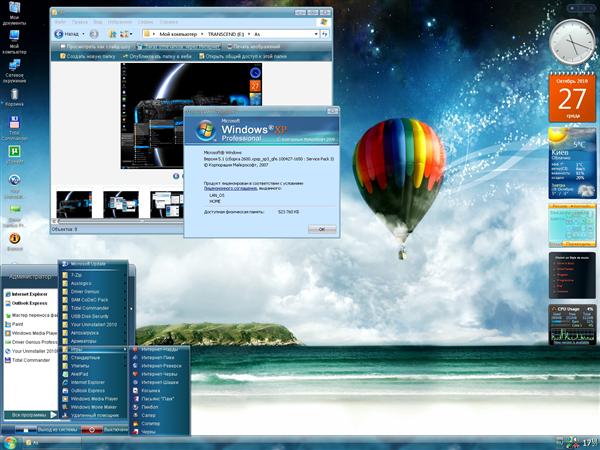
Task: Click Печать изображений task link
Action: 253,47
